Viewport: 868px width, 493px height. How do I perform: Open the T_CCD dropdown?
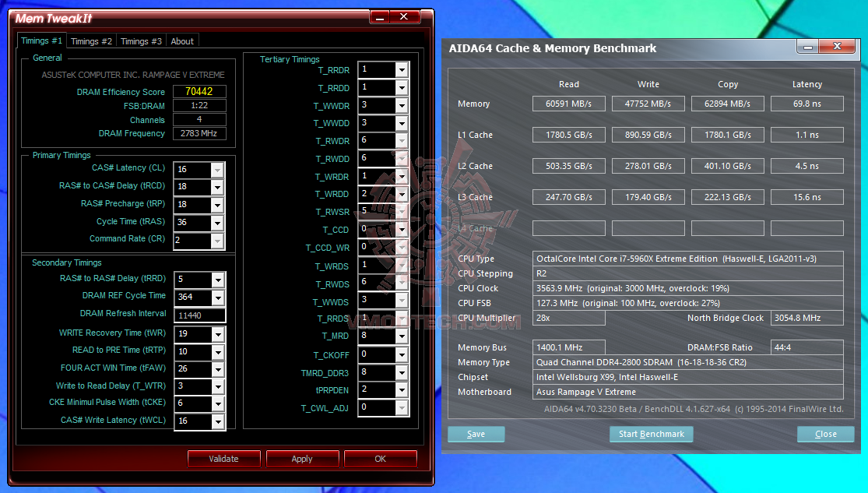pyautogui.click(x=402, y=229)
